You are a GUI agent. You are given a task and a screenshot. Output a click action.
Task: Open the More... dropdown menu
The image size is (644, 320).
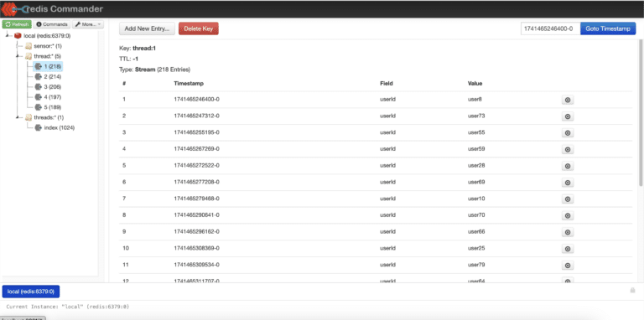(88, 24)
